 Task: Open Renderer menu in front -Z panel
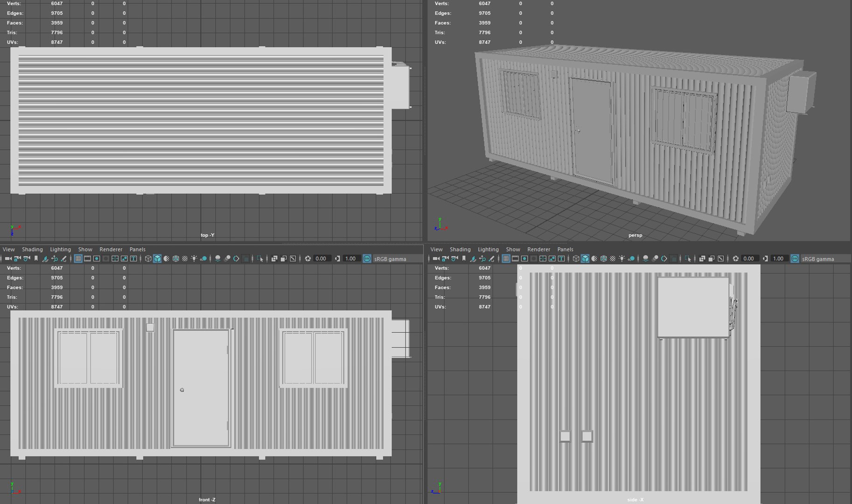(111, 249)
